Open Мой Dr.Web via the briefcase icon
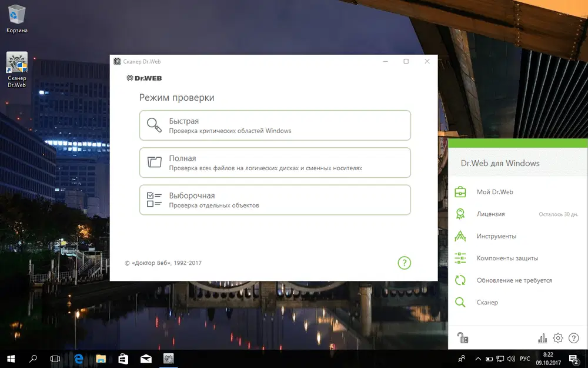Viewport: 588px width, 368px height. click(x=462, y=191)
